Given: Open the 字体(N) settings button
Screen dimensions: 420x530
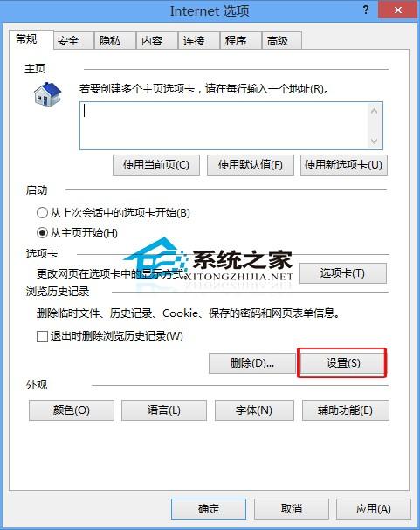Looking at the screenshot, I should [254, 410].
